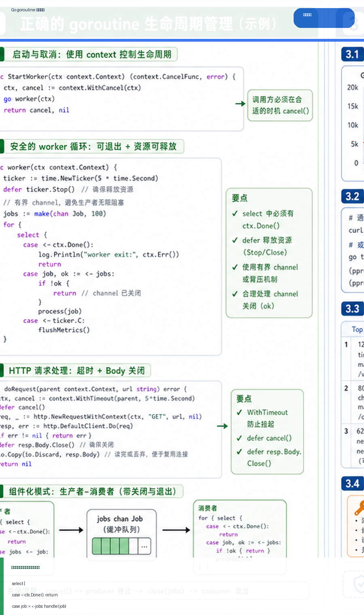Select code line "flushMetrics()"
The width and height of the screenshot is (364, 615).
click(64, 330)
